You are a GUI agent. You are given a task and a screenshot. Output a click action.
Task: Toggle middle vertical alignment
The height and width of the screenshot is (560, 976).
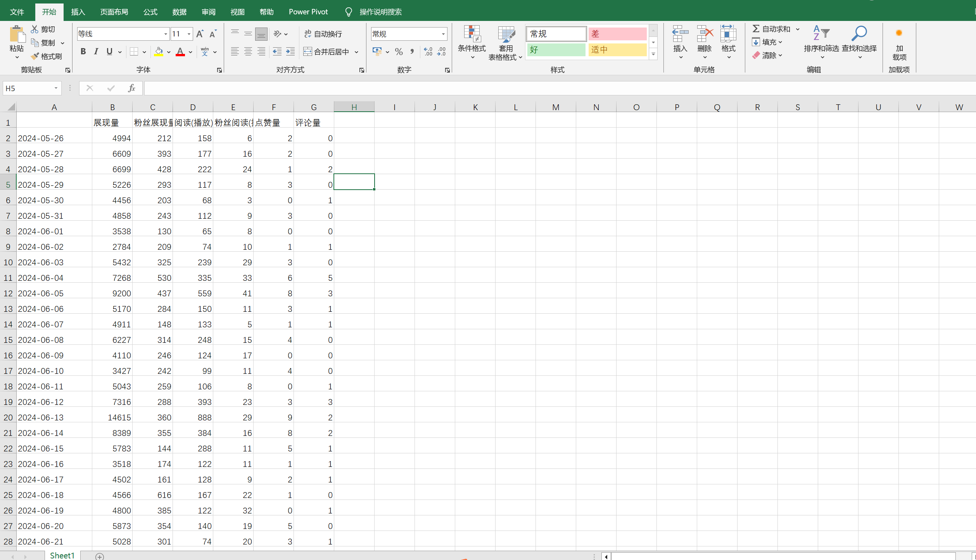(x=248, y=34)
